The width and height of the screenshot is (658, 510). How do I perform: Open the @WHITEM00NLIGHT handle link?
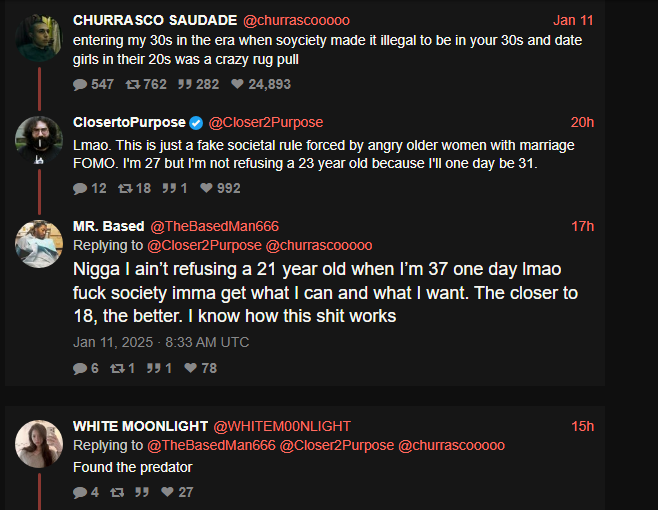point(282,426)
